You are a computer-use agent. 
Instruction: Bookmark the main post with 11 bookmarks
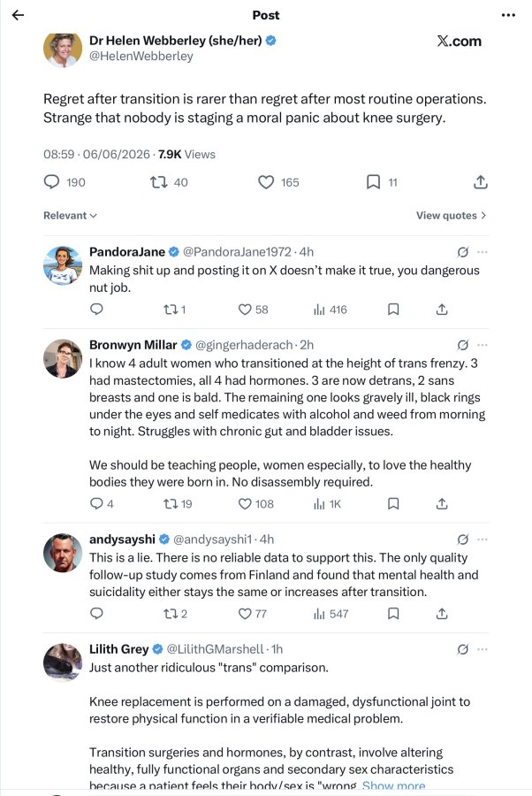pyautogui.click(x=373, y=181)
